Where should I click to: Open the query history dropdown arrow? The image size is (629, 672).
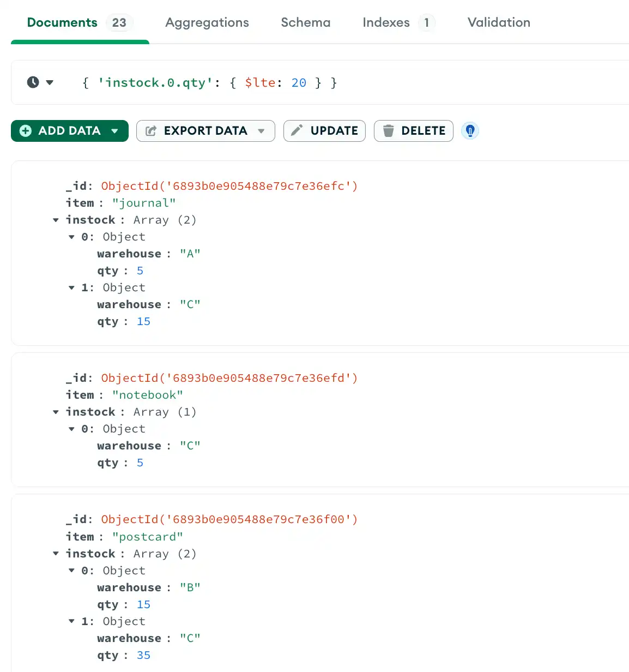pos(50,82)
